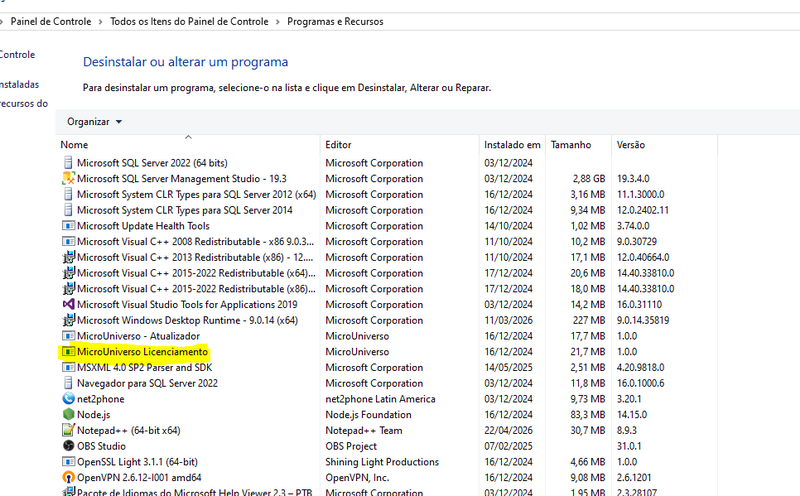Click the Microsoft Update Health Tools icon
This screenshot has width=800, height=496.
tap(68, 226)
